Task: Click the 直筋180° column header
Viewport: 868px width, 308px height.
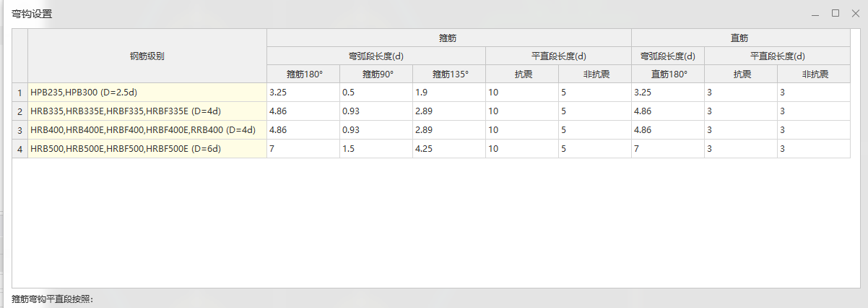Action: click(x=668, y=74)
